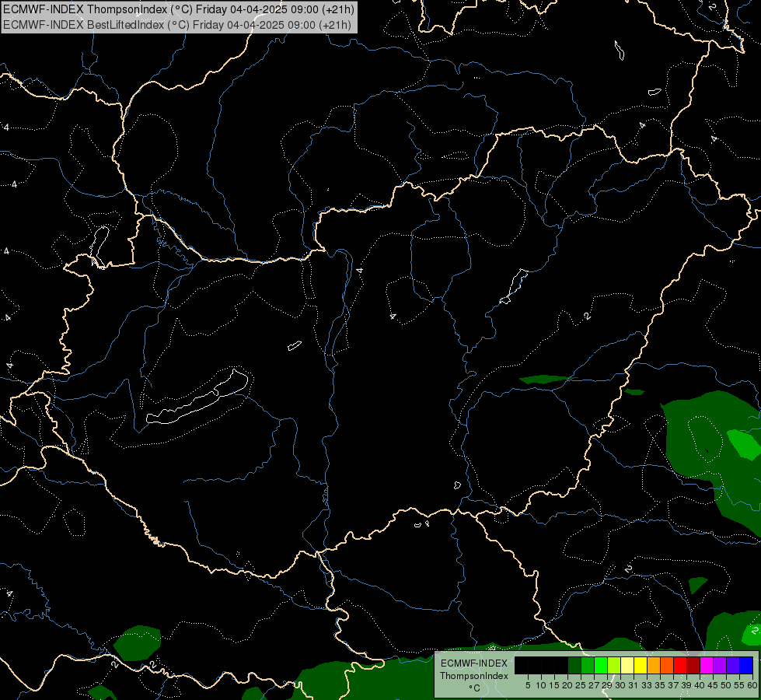The image size is (761, 700).
Task: Click the legend tick value 25
Action: click(x=581, y=685)
